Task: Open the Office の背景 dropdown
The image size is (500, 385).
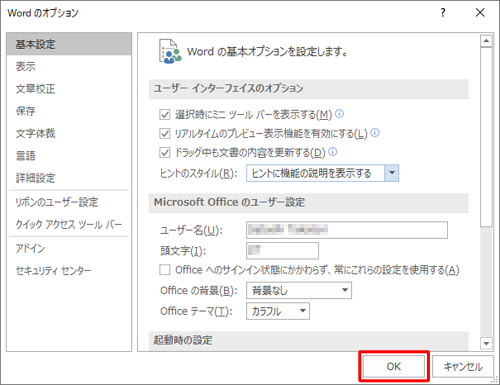Action: point(299,291)
